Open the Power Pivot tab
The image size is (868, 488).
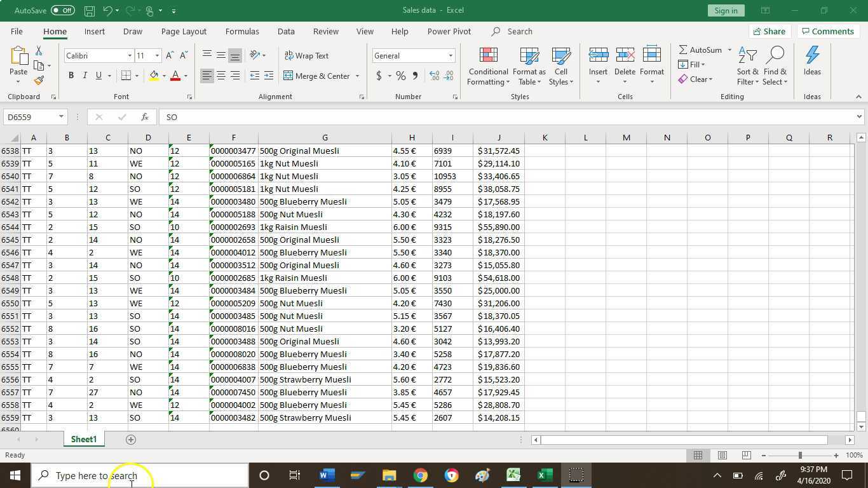click(449, 31)
